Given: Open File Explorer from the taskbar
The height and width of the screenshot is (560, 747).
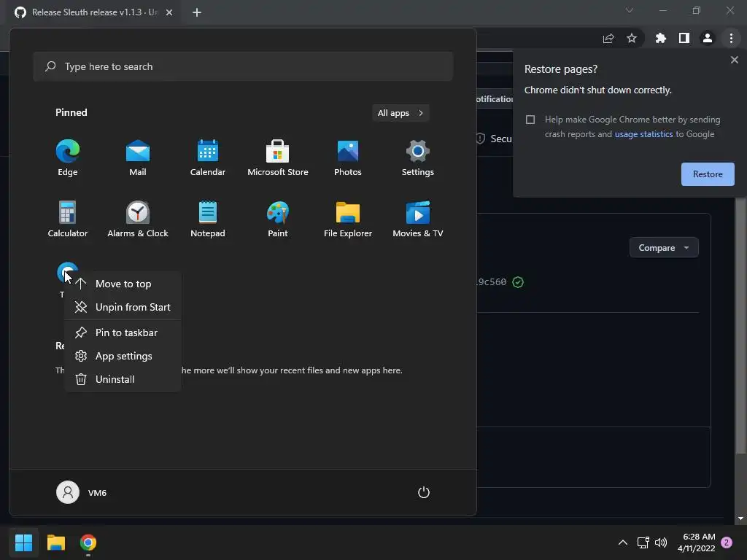Looking at the screenshot, I should (55, 542).
